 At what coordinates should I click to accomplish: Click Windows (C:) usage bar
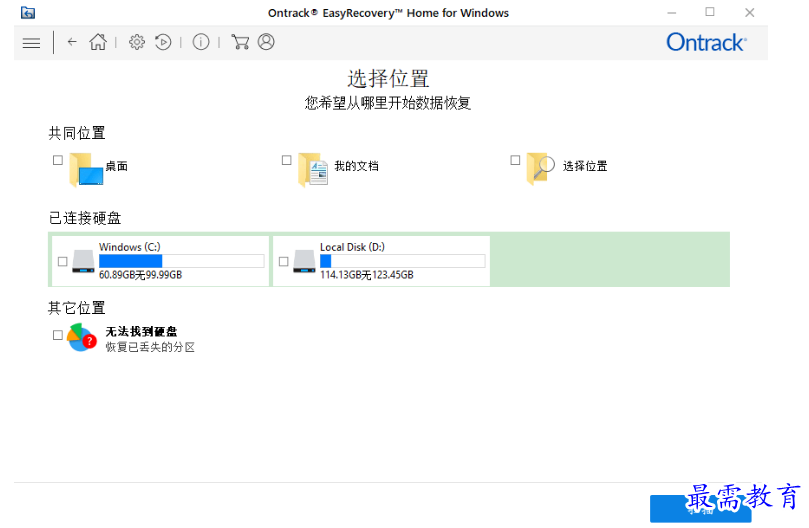coord(182,261)
